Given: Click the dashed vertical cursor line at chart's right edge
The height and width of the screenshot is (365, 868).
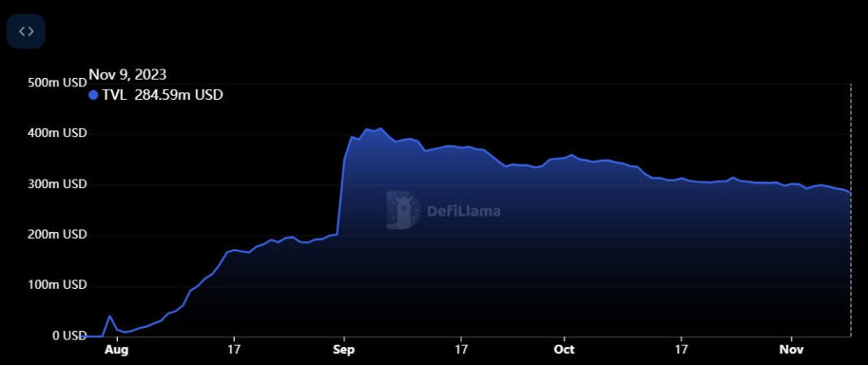Looking at the screenshot, I should [x=850, y=212].
